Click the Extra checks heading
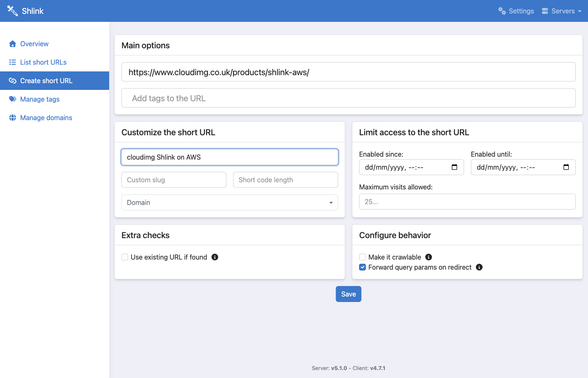The height and width of the screenshot is (378, 588). 145,235
